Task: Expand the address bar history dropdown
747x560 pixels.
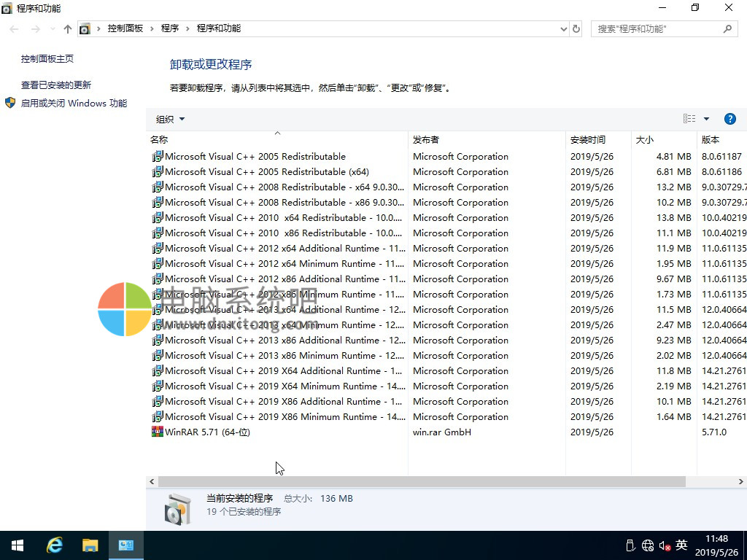Action: [564, 29]
